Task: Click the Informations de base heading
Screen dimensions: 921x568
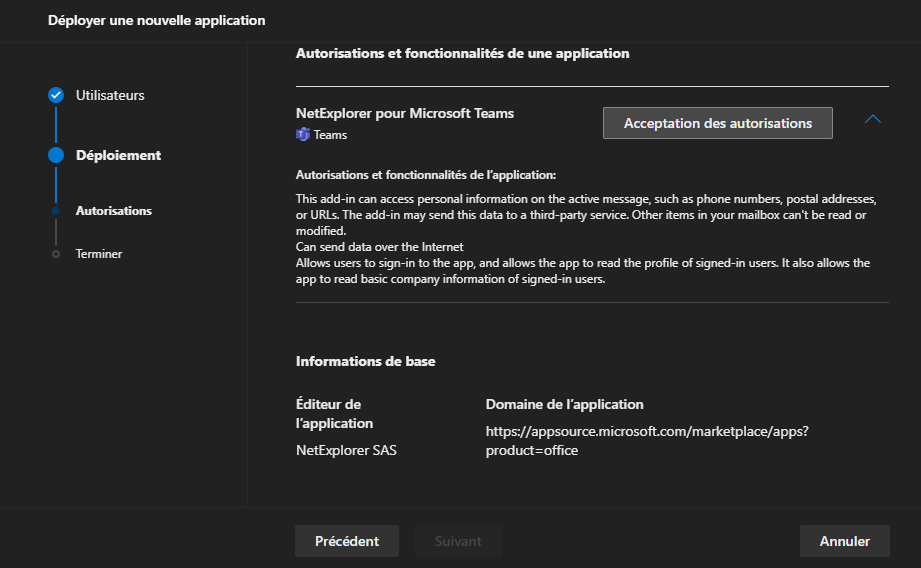Action: click(x=365, y=361)
